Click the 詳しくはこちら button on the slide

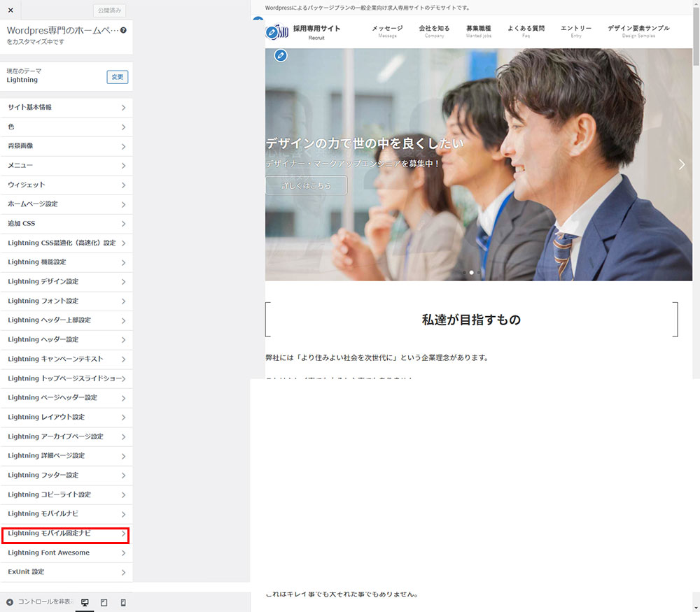click(x=306, y=186)
